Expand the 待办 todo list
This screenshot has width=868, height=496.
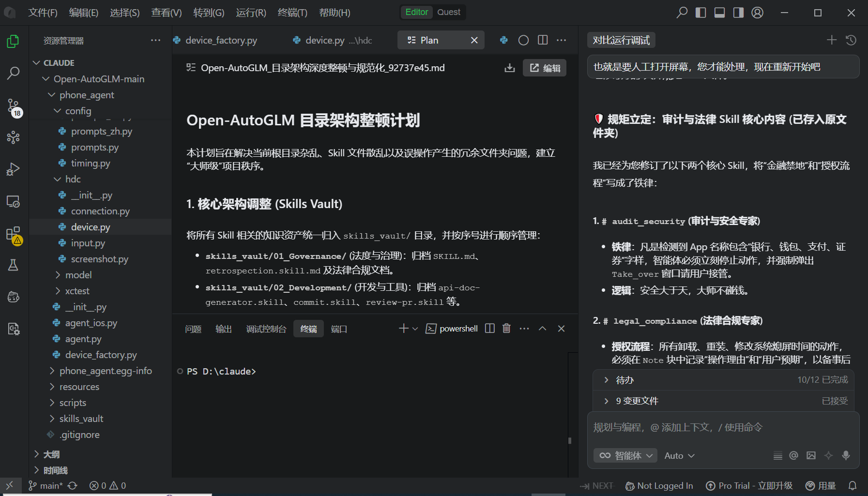pyautogui.click(x=723, y=380)
